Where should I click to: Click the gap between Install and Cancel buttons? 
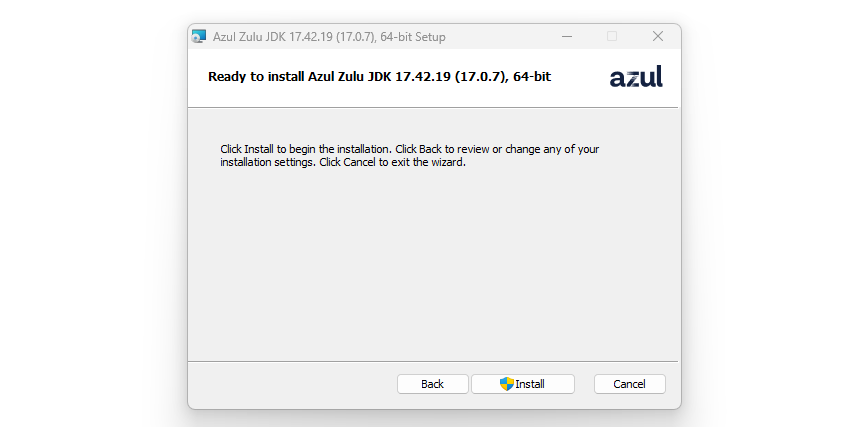pos(584,384)
